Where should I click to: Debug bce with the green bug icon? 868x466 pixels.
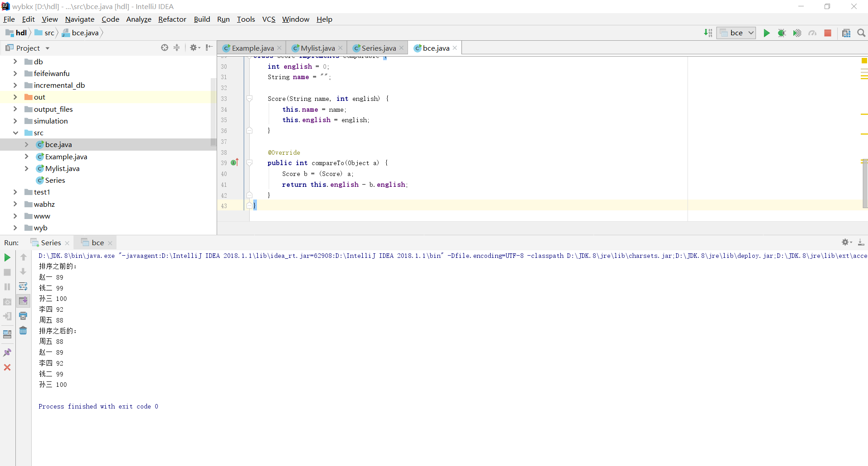782,33
